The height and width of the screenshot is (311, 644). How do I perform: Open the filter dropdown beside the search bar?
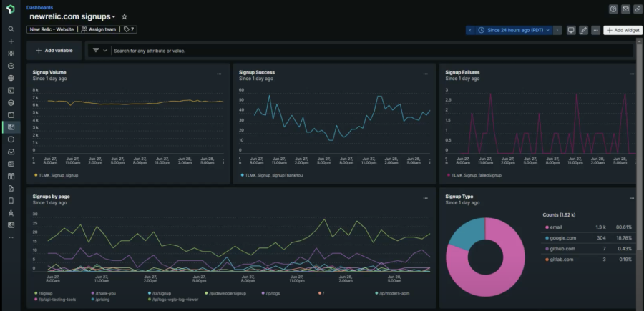point(99,51)
